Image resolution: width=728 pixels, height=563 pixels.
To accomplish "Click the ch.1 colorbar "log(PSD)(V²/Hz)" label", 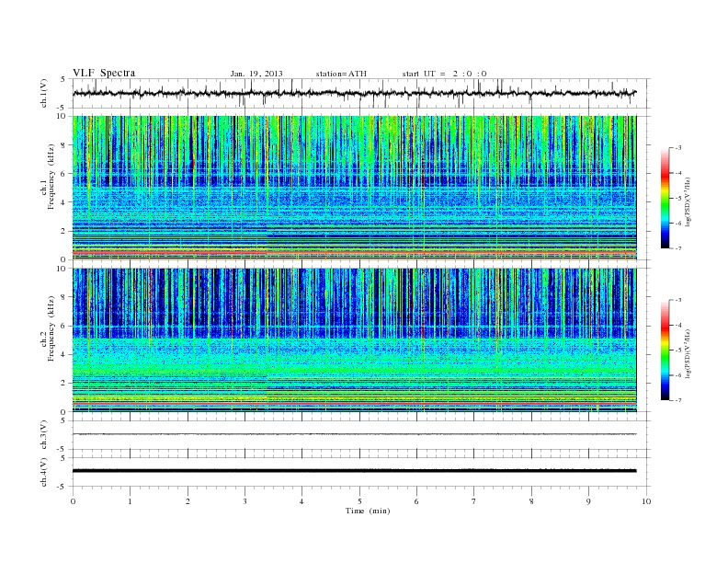I will [x=688, y=201].
